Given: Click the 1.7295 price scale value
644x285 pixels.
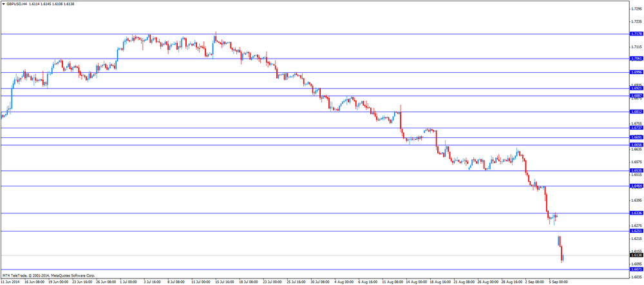Looking at the screenshot, I should (636, 8).
